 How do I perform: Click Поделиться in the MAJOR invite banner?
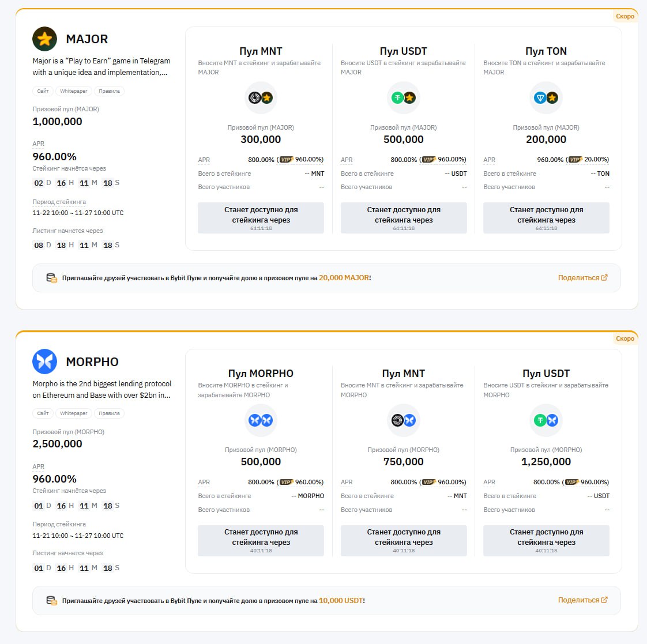click(x=582, y=278)
